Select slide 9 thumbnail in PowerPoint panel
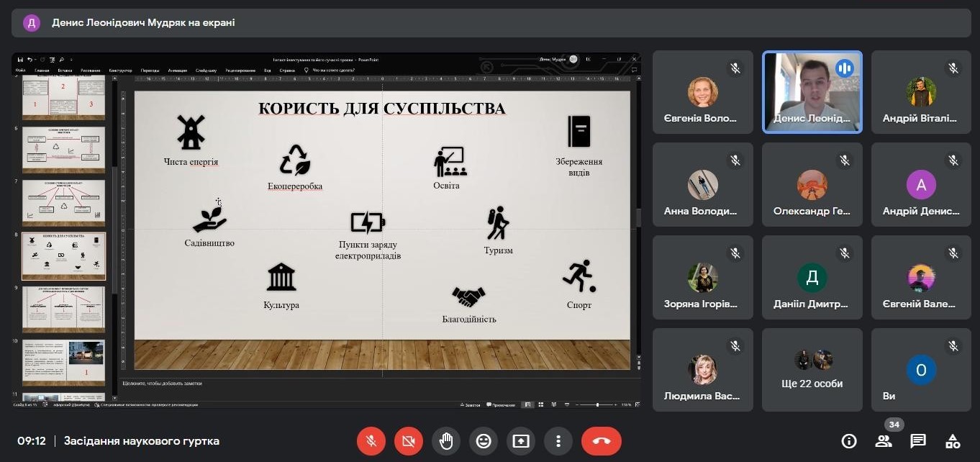980x462 pixels. 63,308
